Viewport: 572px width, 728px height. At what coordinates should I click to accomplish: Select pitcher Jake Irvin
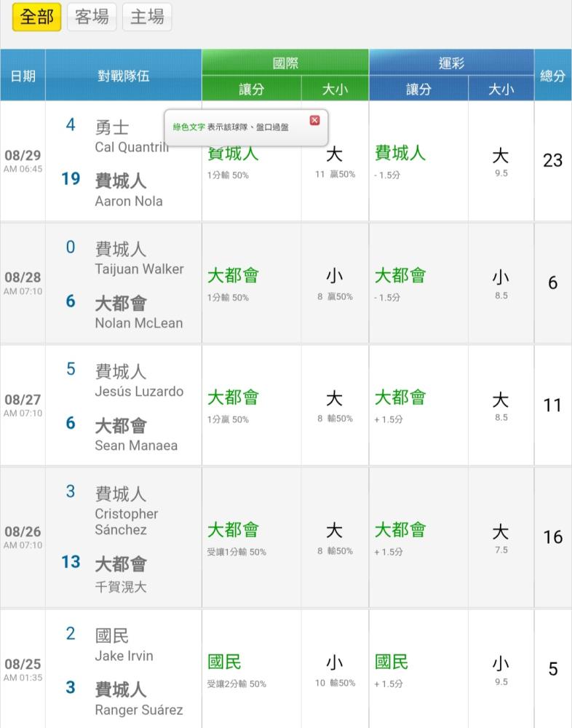pyautogui.click(x=124, y=656)
